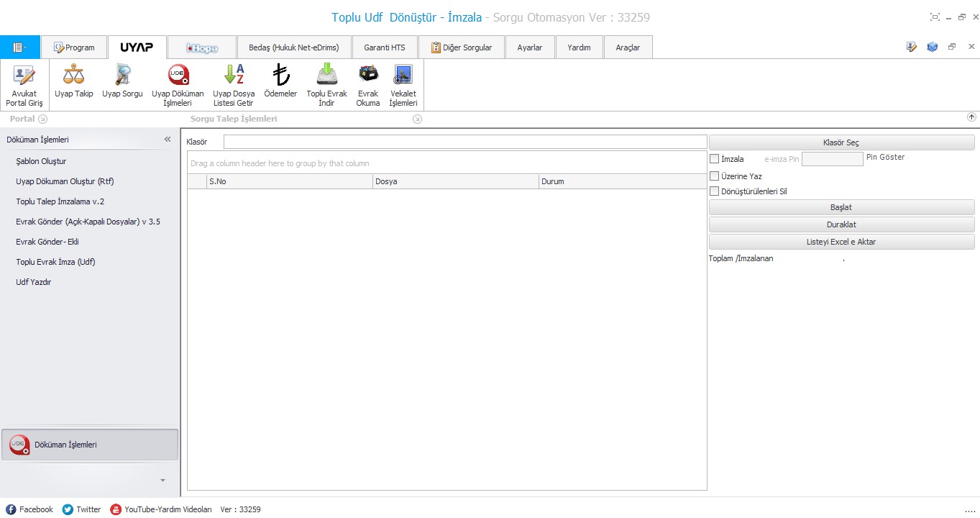Collapse the ribbon with the up arrow

[x=971, y=117]
